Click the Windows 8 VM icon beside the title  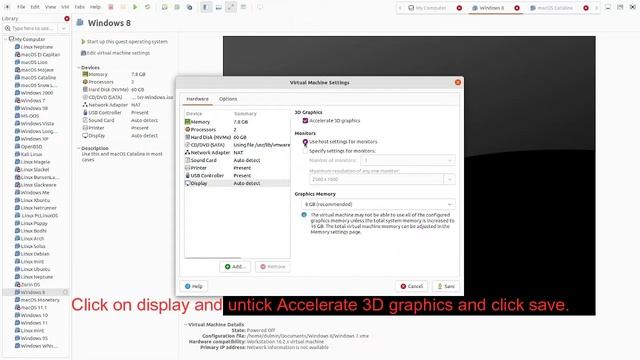click(x=80, y=23)
